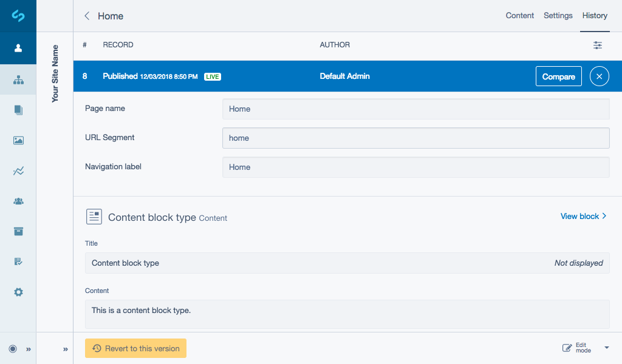Follow the View block link
Screen dimensions: 622x364
coord(583,216)
